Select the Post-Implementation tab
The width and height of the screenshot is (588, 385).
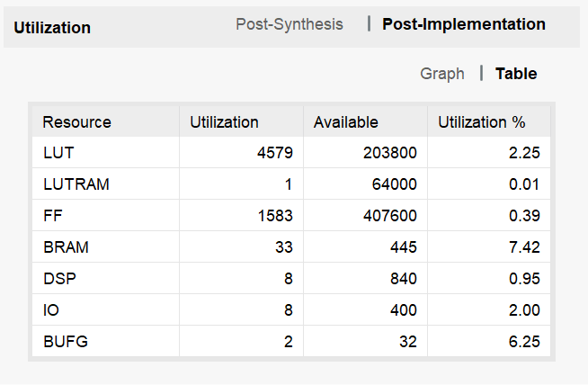464,24
